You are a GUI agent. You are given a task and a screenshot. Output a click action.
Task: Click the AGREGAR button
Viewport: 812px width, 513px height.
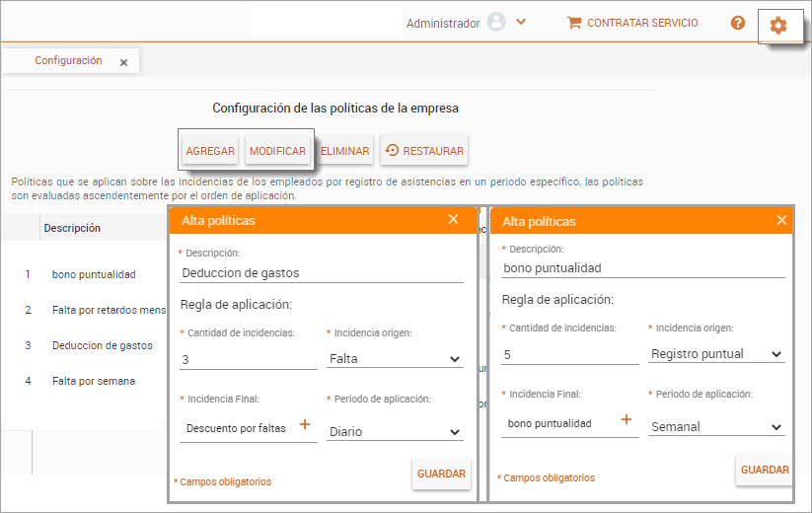click(210, 151)
